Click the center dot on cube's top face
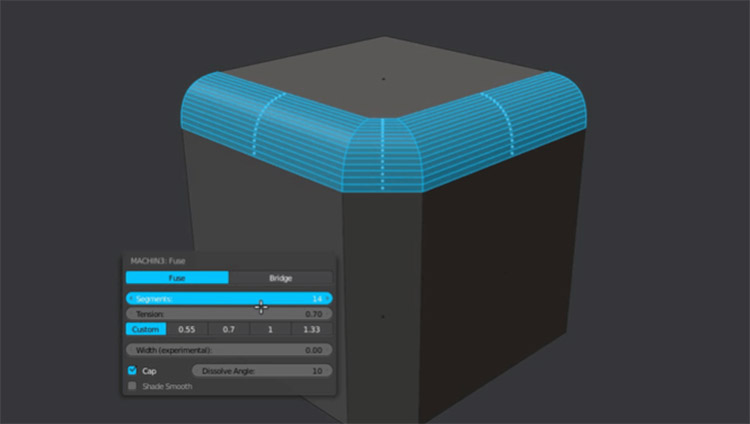Viewport: 750px width, 424px height. (x=383, y=76)
